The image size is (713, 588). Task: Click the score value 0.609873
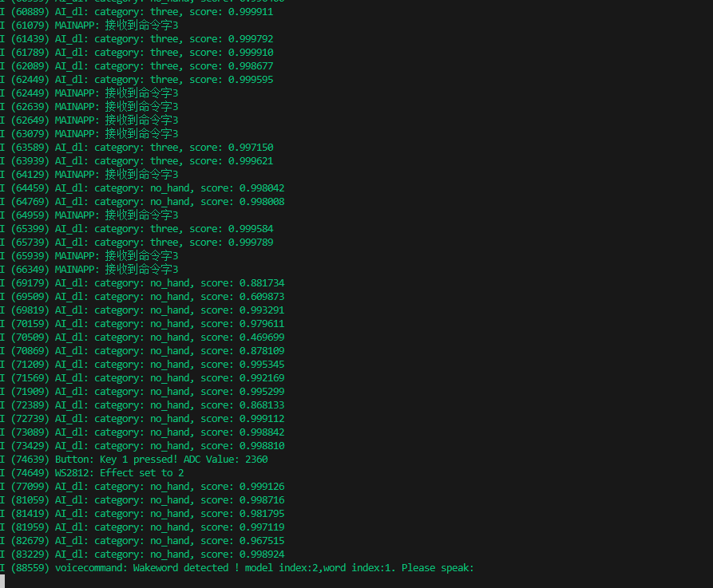coord(262,297)
